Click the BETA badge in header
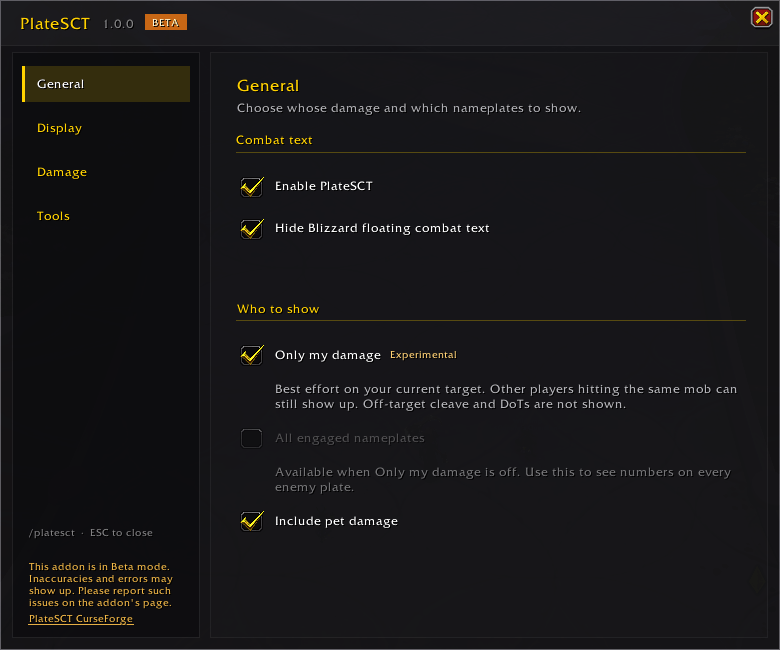 pos(166,22)
